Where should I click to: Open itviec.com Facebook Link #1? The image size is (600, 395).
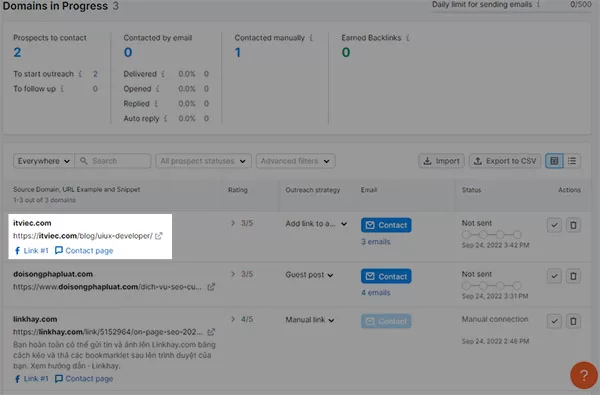pyautogui.click(x=31, y=251)
